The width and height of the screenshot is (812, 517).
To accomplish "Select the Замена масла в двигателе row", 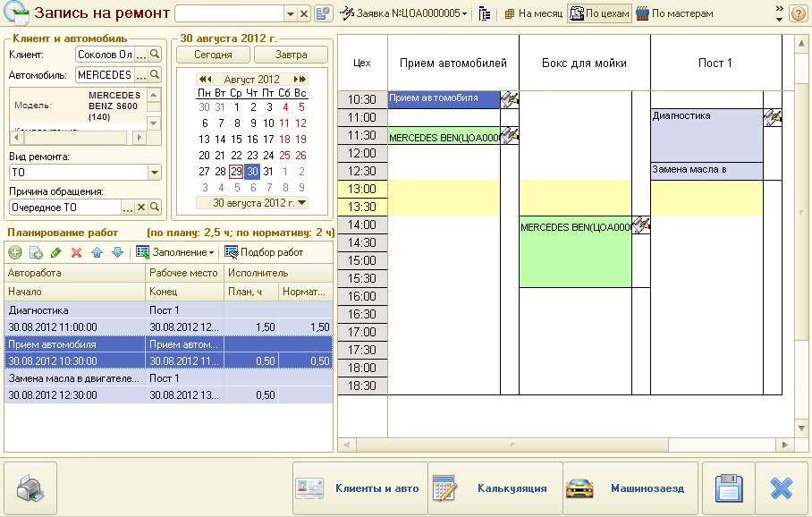I will tap(168, 386).
